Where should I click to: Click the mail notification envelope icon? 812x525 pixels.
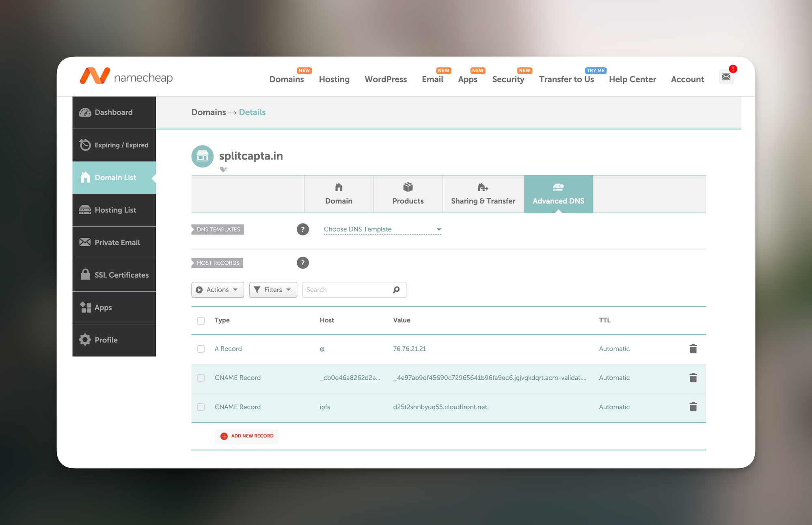tap(726, 77)
